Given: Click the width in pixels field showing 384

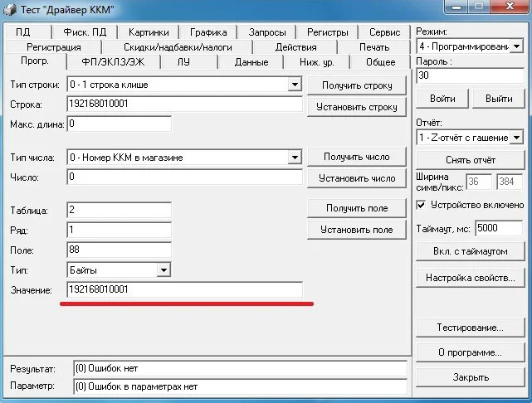Looking at the screenshot, I should click(x=510, y=182).
